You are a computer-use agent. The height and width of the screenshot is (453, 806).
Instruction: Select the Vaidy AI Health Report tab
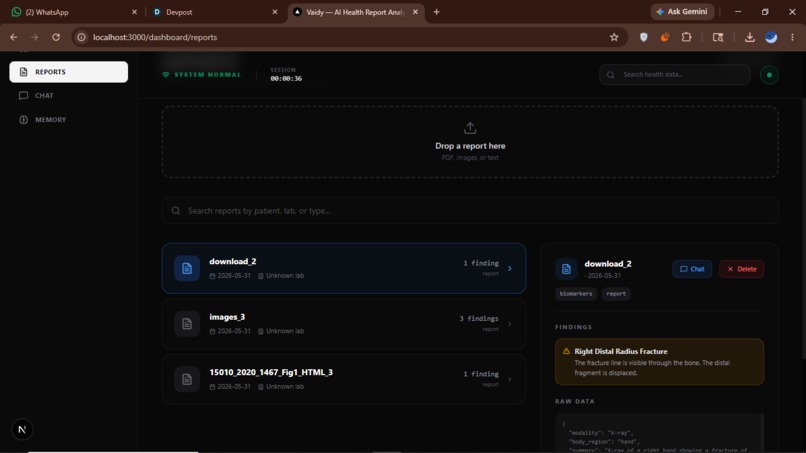(356, 12)
